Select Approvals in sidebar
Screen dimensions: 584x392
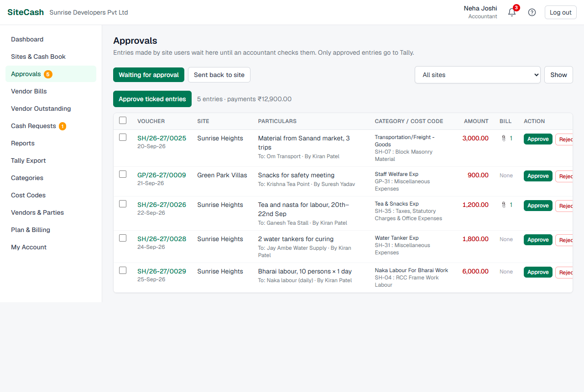click(51, 74)
